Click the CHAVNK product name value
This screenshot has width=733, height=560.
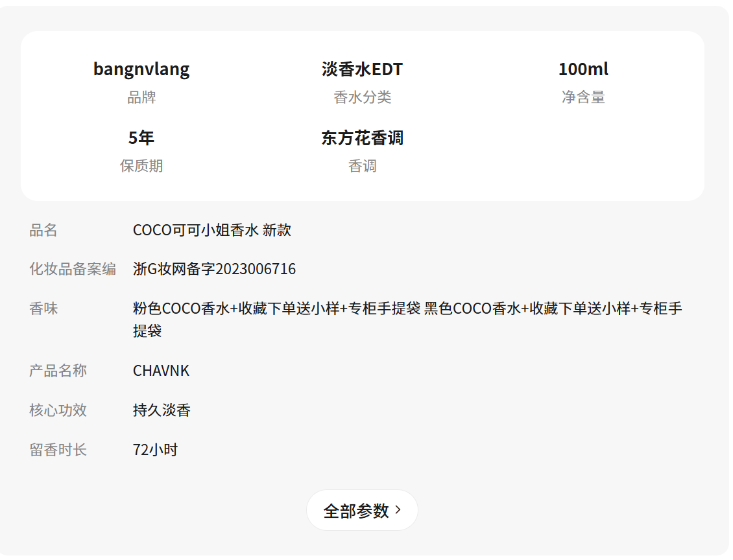(161, 371)
